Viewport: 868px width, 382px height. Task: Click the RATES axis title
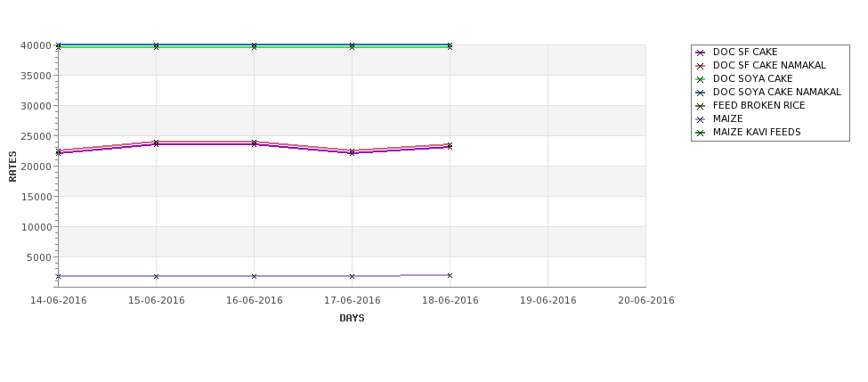(x=12, y=167)
